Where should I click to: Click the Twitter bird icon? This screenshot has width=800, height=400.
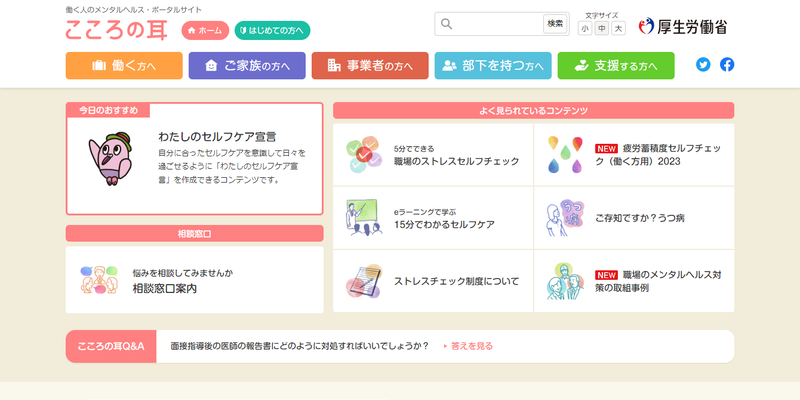703,65
